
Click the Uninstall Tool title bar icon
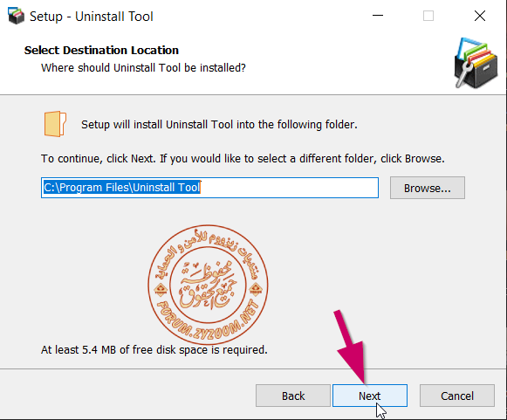pos(16,16)
